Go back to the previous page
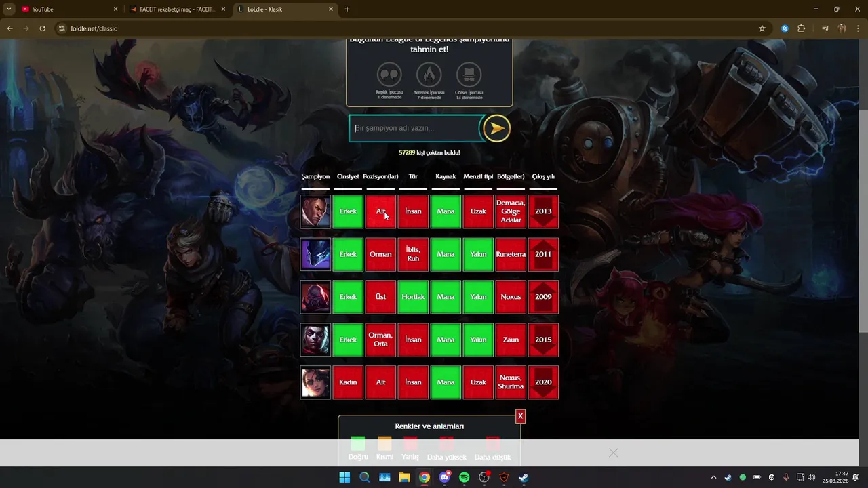Screen dimensions: 868x488 (9, 28)
